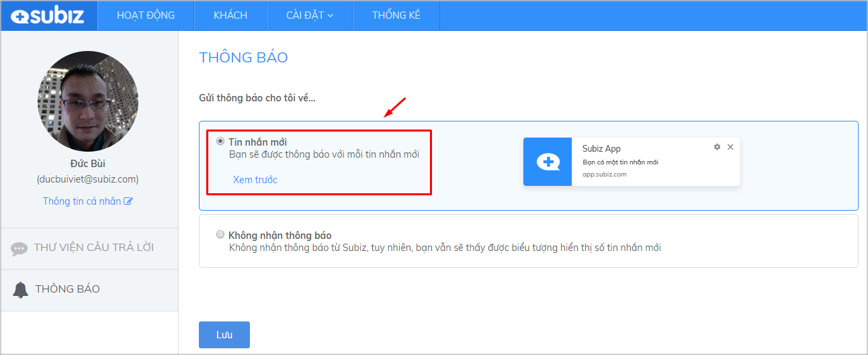Open Thông tin cá nhân link

[82, 201]
